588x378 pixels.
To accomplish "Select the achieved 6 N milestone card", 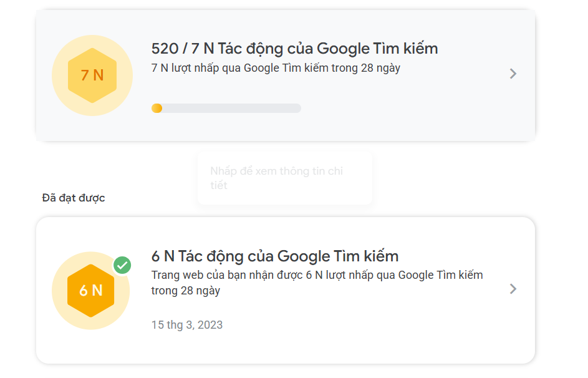I will point(286,290).
